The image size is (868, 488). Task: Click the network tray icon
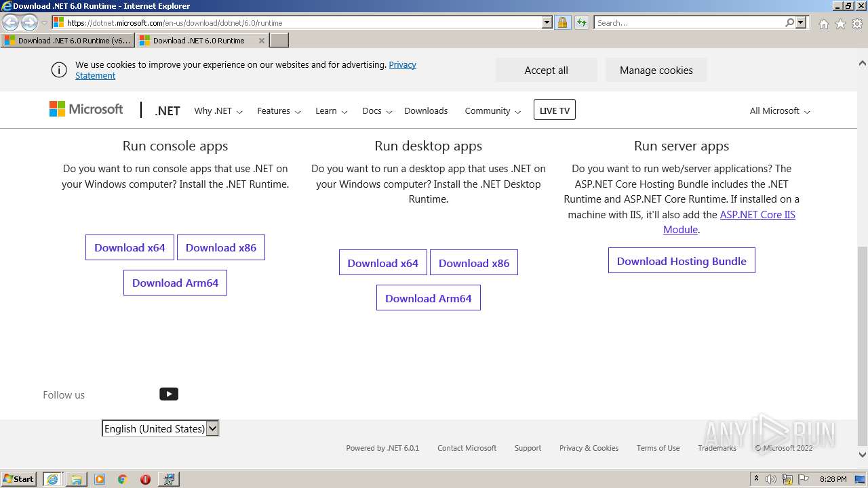[787, 479]
